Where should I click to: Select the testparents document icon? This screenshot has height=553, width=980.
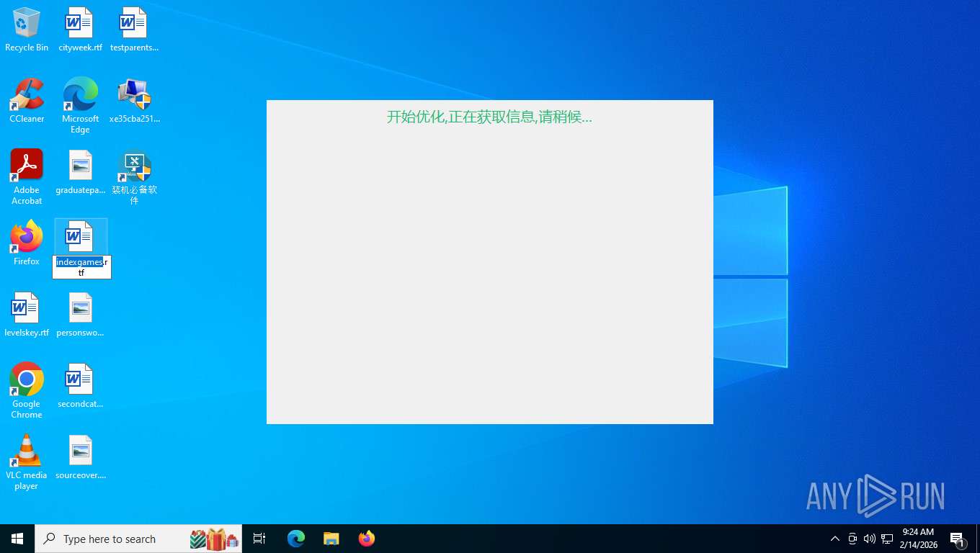tap(134, 30)
